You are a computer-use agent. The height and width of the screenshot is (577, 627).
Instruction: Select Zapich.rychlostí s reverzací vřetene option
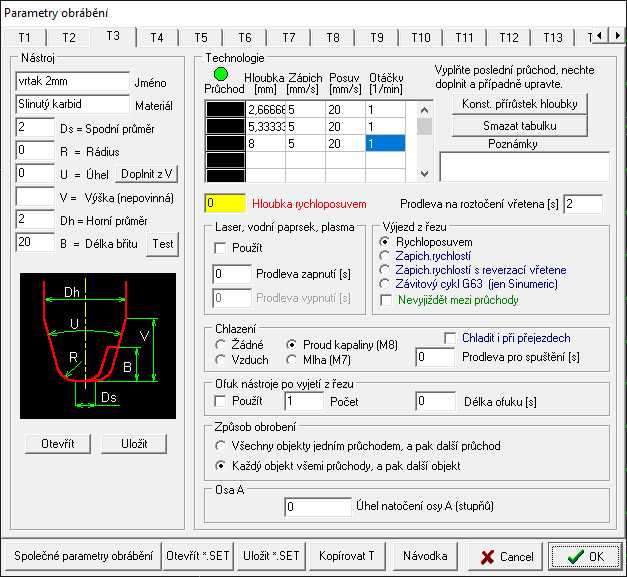pos(386,270)
